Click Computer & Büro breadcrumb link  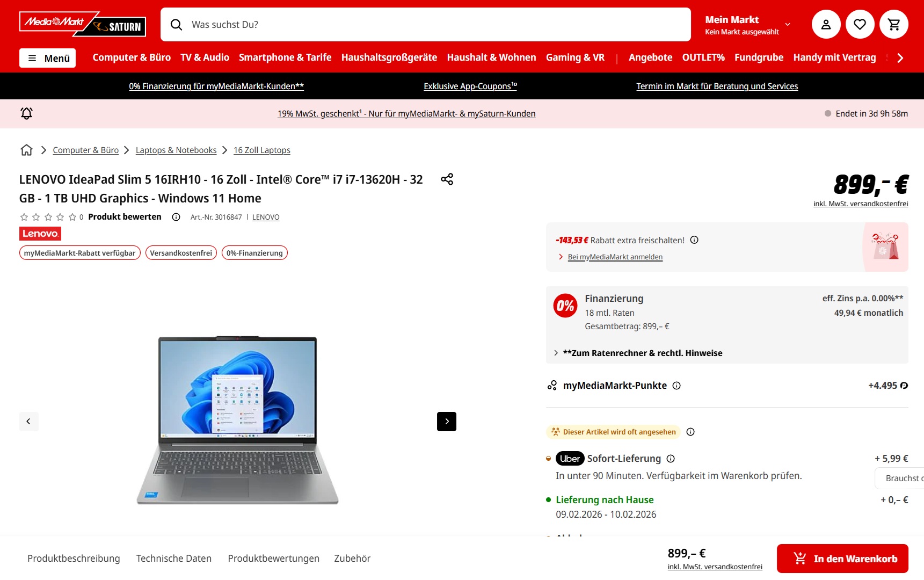(86, 150)
